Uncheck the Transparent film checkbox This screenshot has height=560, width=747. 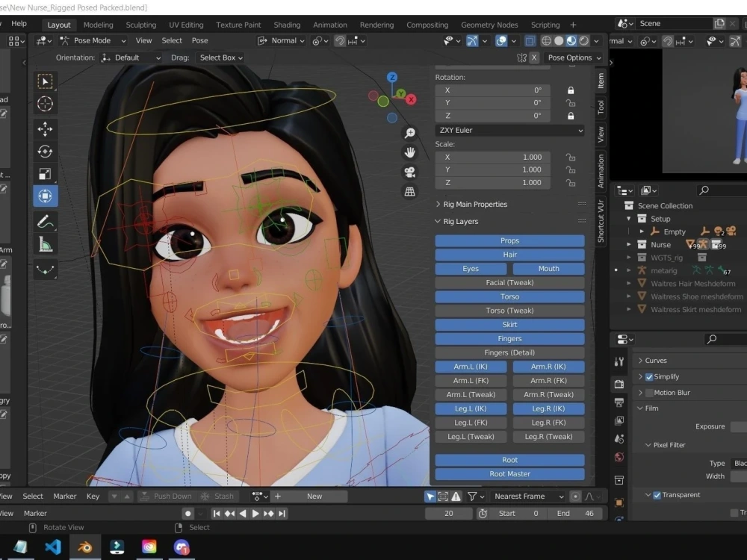pos(657,495)
